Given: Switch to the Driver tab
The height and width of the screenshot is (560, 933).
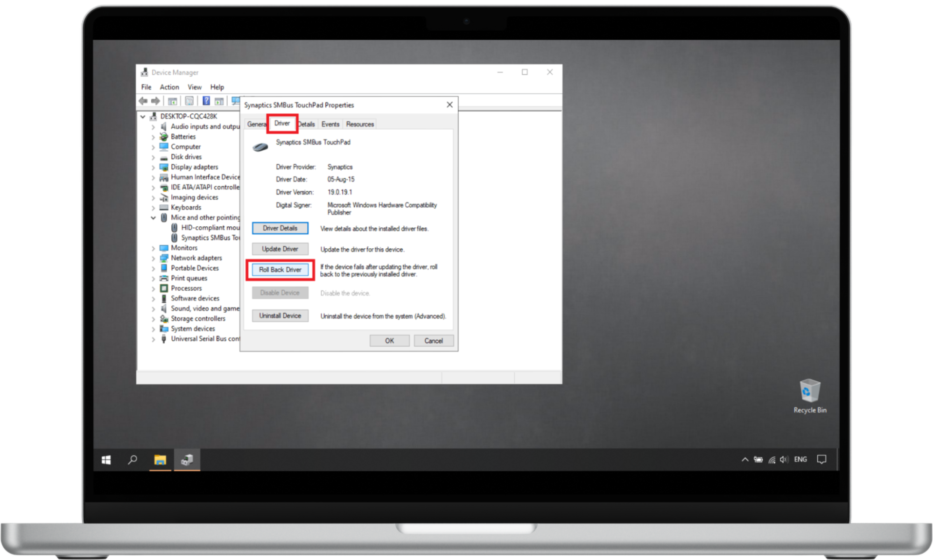Looking at the screenshot, I should pos(282,123).
